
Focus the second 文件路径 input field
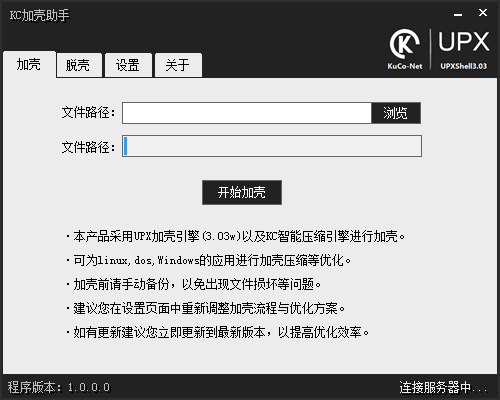click(272, 146)
